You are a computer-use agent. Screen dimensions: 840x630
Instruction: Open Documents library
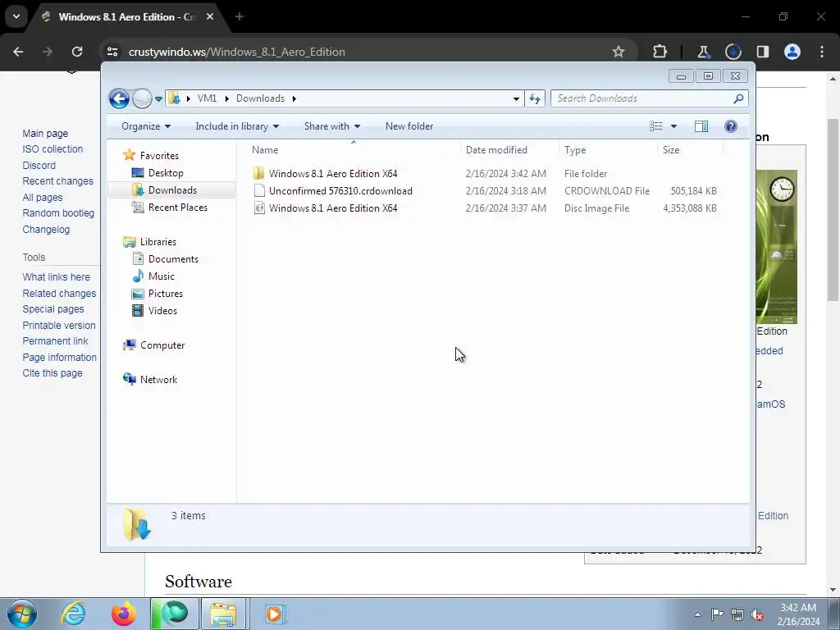point(173,259)
